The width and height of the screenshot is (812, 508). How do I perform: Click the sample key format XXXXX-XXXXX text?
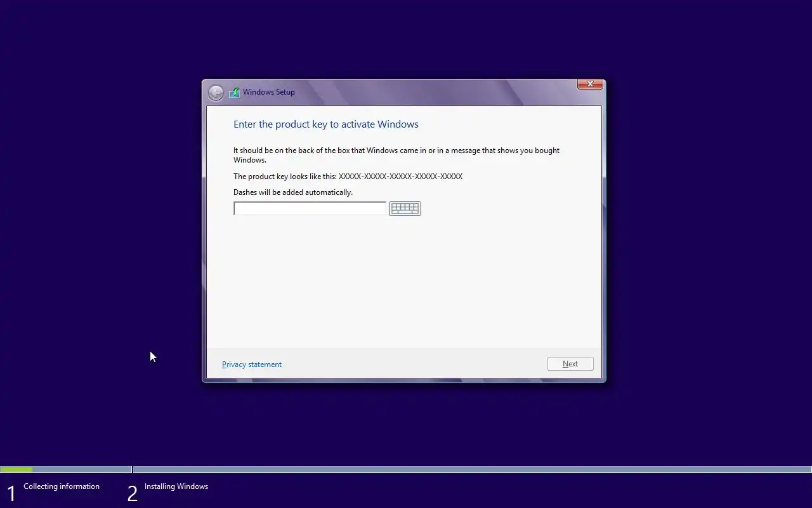pyautogui.click(x=400, y=177)
